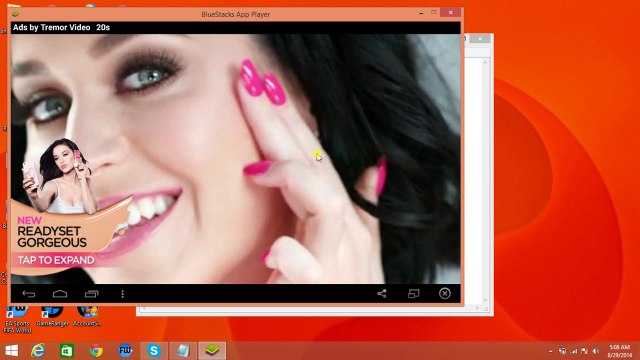Open the Windows Store taskbar icon
Viewport: 640px width, 360px height.
tap(67, 351)
